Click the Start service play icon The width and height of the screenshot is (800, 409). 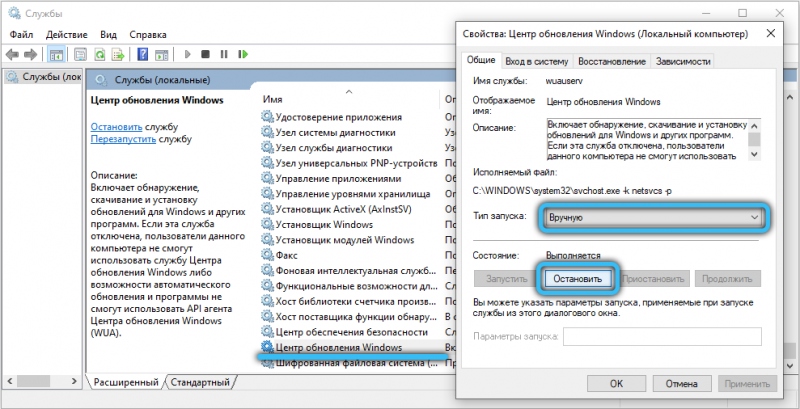(x=187, y=54)
